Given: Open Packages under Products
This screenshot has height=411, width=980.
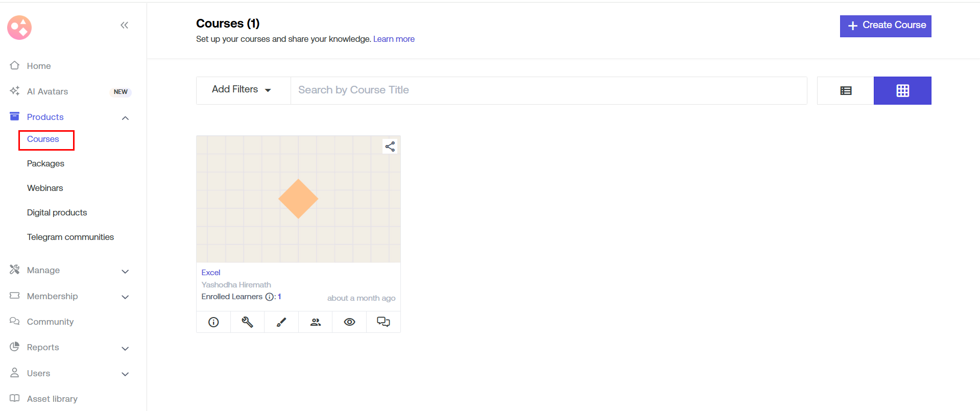Looking at the screenshot, I should 45,163.
